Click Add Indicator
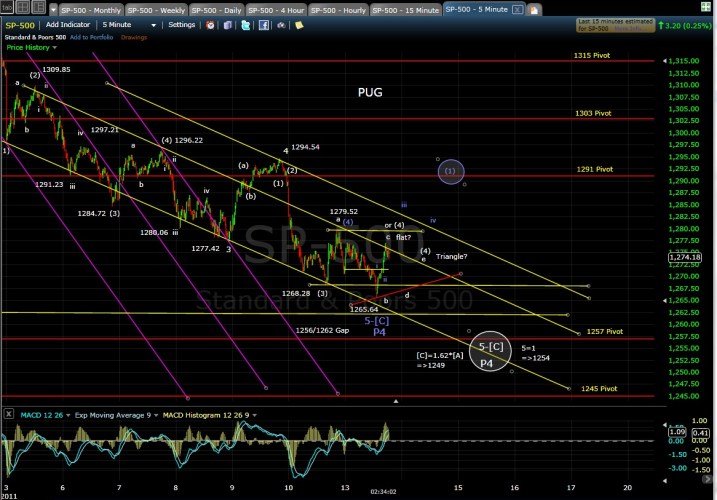This screenshot has width=717, height=500. (68, 25)
